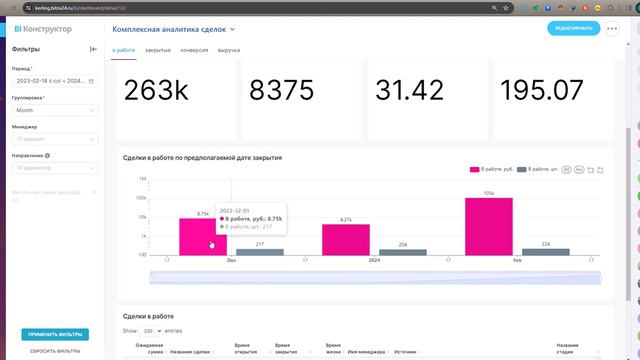Click the pink bar labeled 105k
This screenshot has height=360, width=640.
(x=489, y=227)
